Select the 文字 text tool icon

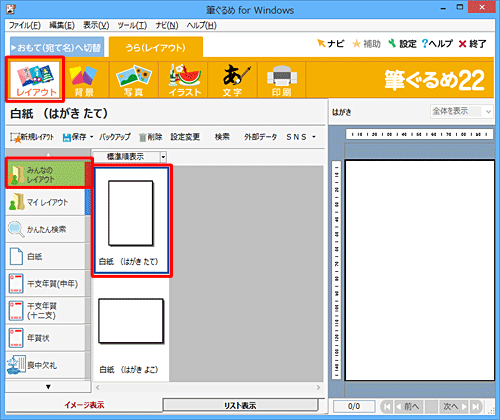pos(233,80)
